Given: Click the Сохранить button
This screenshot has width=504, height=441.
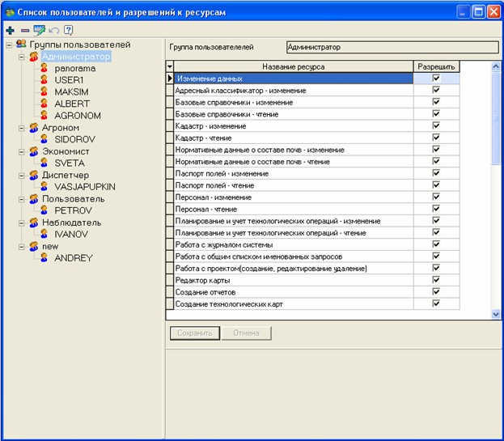Looking at the screenshot, I should (194, 333).
